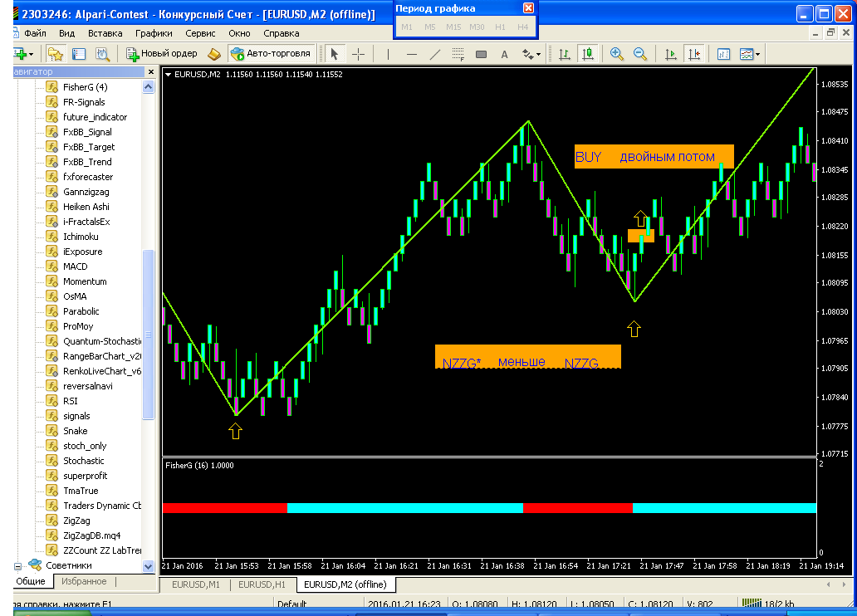Open the Файл menu
The width and height of the screenshot is (857, 616).
tap(35, 33)
